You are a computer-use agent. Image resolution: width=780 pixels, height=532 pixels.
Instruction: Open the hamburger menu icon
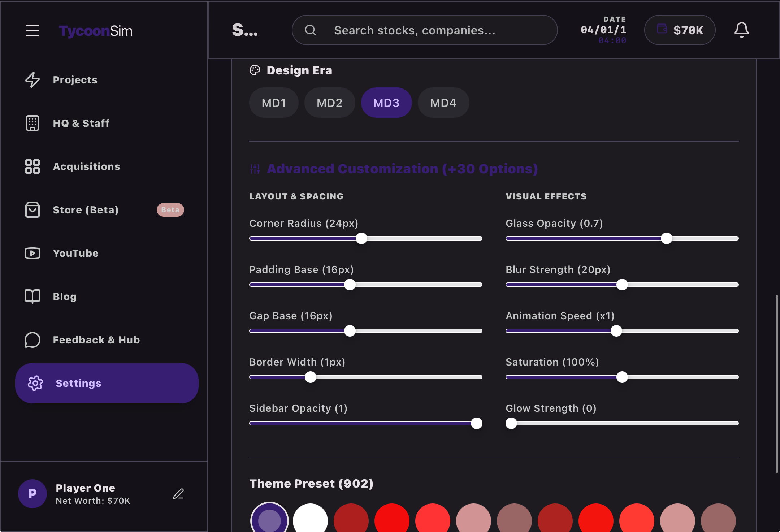pyautogui.click(x=32, y=31)
